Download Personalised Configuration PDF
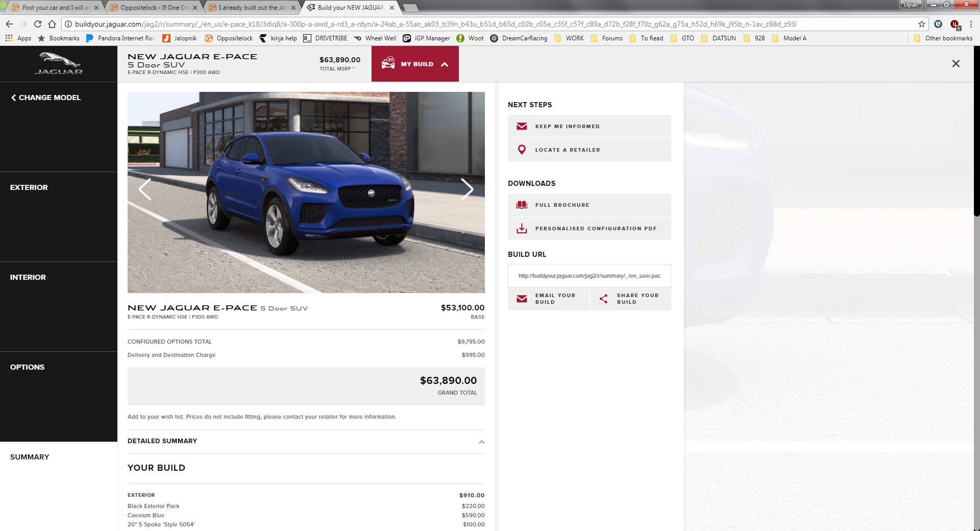 590,228
